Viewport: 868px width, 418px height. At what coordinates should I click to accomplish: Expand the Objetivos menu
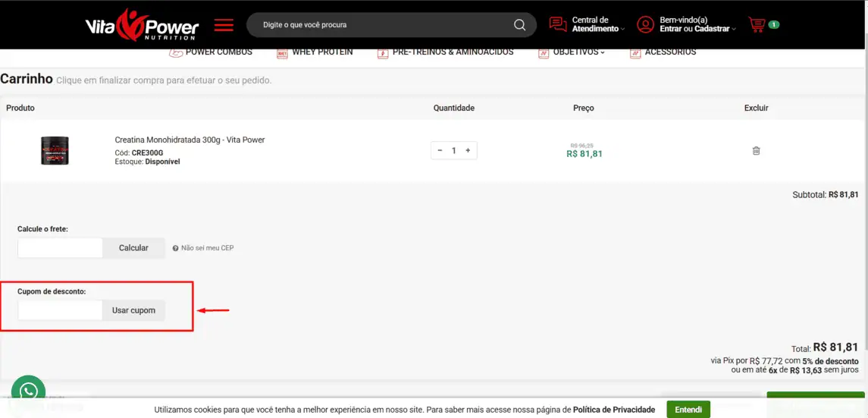(578, 52)
